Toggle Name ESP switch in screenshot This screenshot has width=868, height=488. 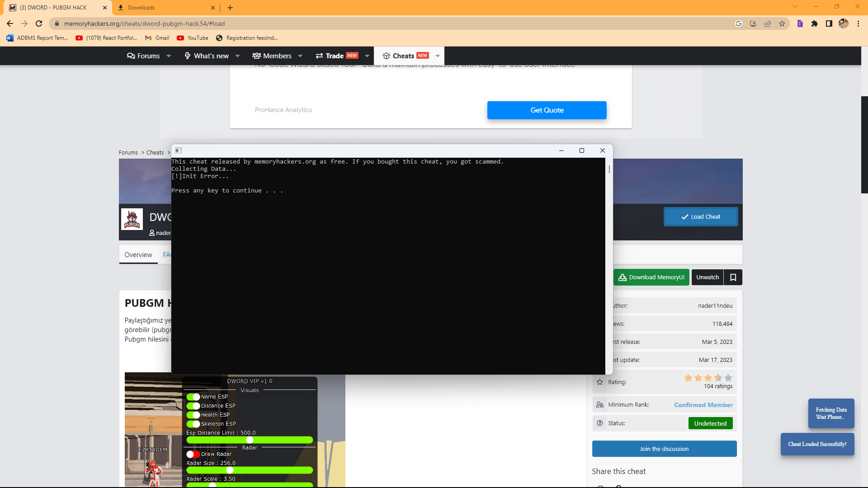(193, 397)
